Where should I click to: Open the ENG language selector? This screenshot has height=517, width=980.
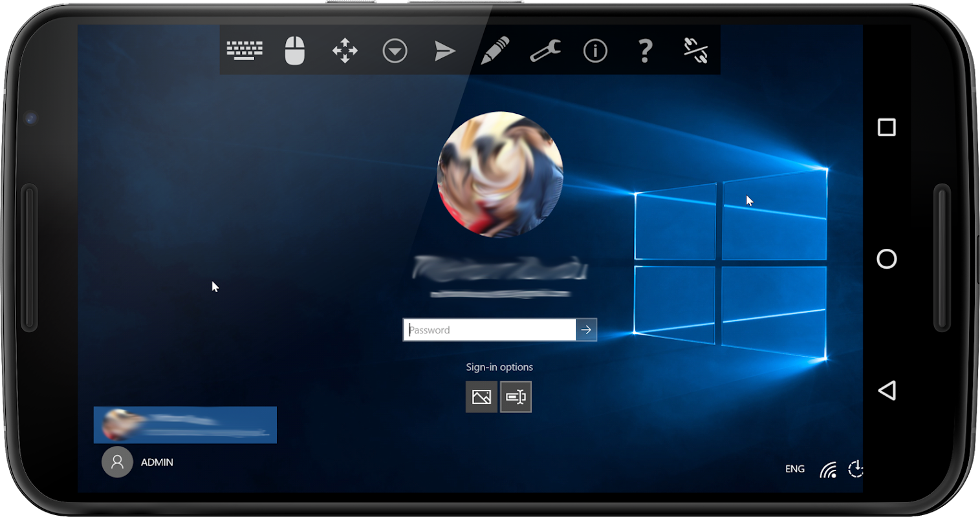[x=795, y=469]
